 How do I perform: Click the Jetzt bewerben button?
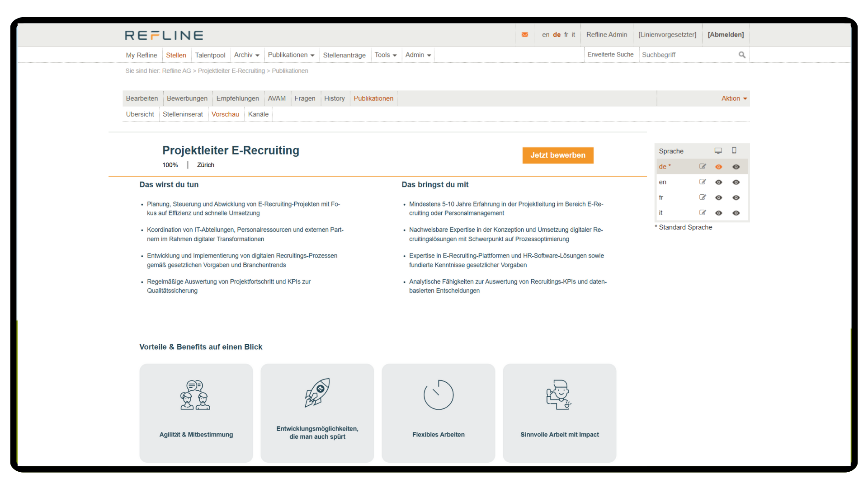pos(557,155)
